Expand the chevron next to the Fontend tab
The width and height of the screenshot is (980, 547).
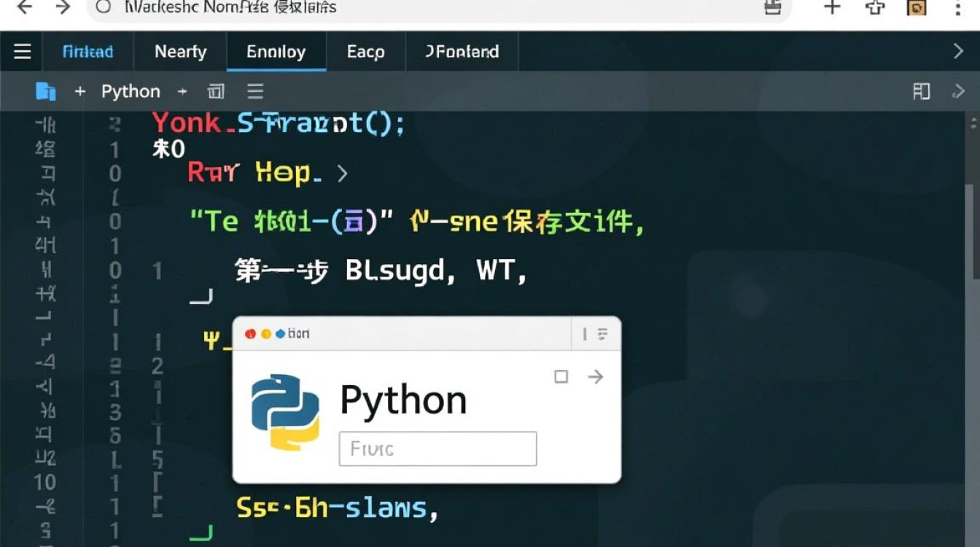(x=960, y=51)
